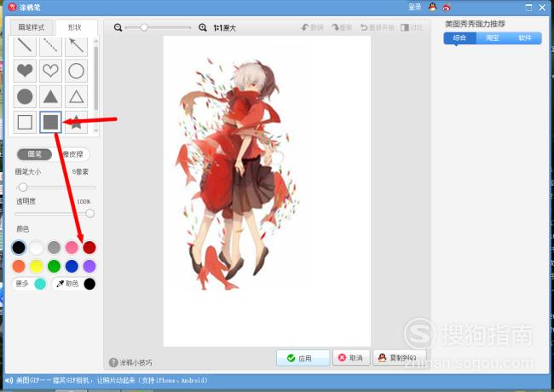Screen dimensions: 554x392
Task: Pick the white color swatch
Action: click(37, 248)
